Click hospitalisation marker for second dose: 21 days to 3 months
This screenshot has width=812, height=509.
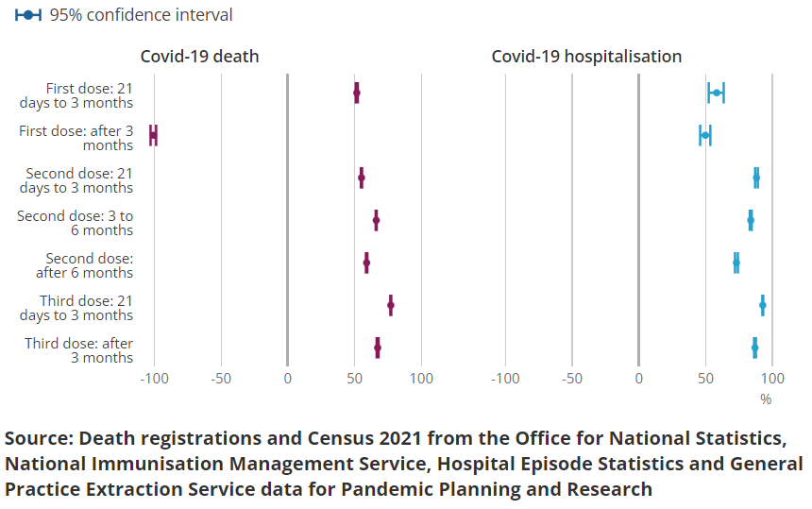(756, 178)
